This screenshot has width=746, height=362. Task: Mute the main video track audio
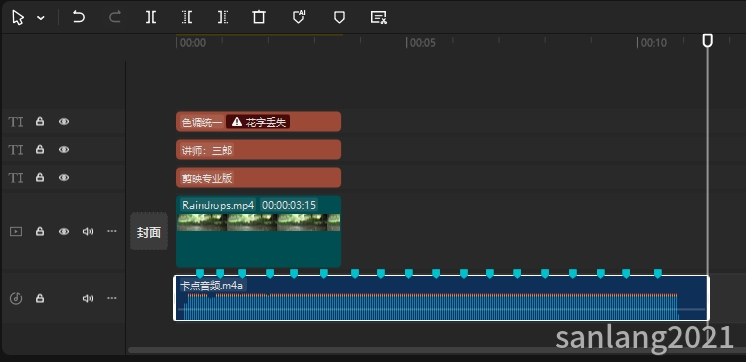[88, 231]
